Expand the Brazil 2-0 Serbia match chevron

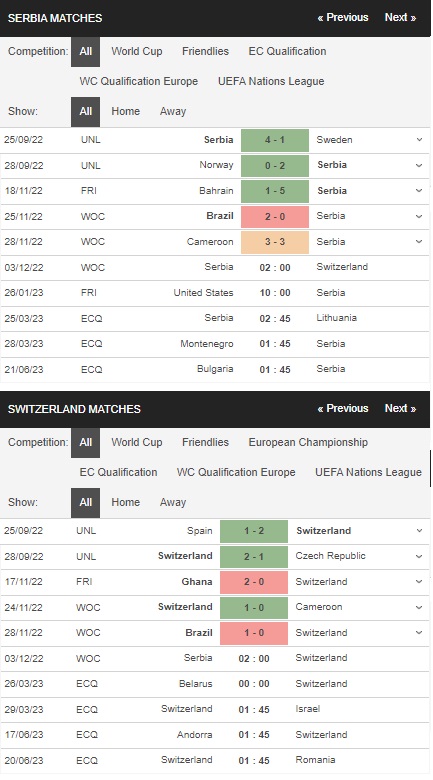coord(419,216)
